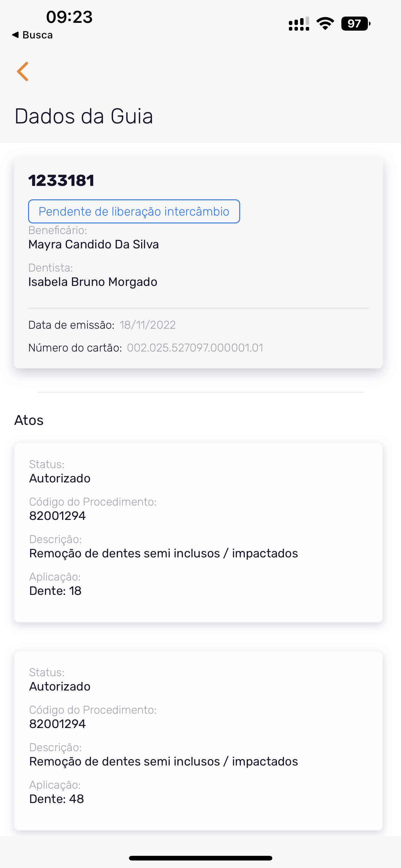Tap the 'Pendente de liberação intercâmbio' status badge
The width and height of the screenshot is (401, 868).
point(134,212)
